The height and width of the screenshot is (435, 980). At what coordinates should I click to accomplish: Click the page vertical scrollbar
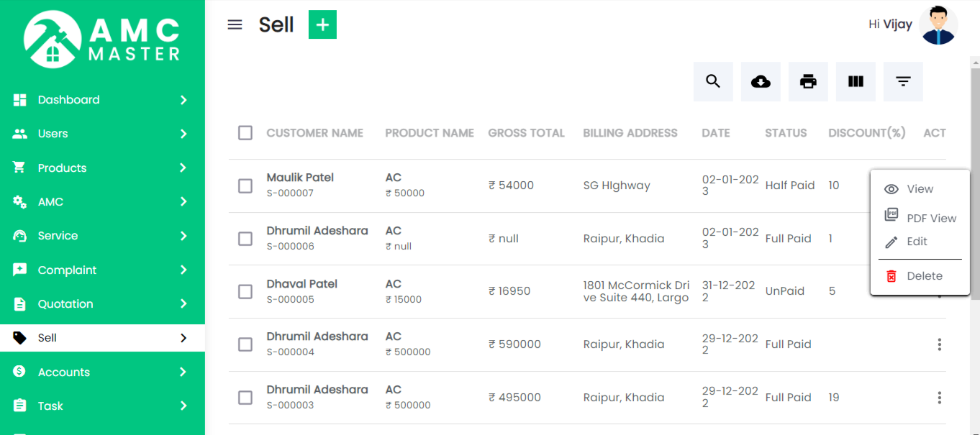tap(975, 216)
